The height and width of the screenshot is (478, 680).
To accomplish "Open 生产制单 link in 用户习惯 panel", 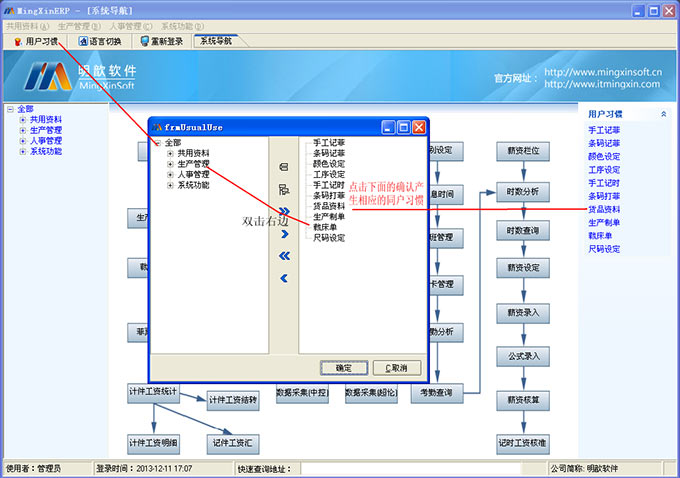I will tap(604, 223).
